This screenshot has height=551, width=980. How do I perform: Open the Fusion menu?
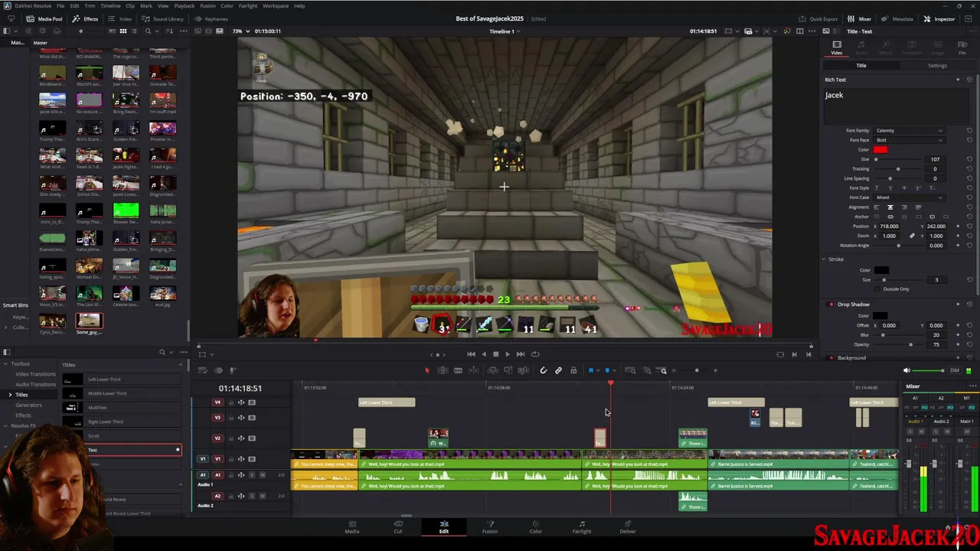click(x=207, y=5)
